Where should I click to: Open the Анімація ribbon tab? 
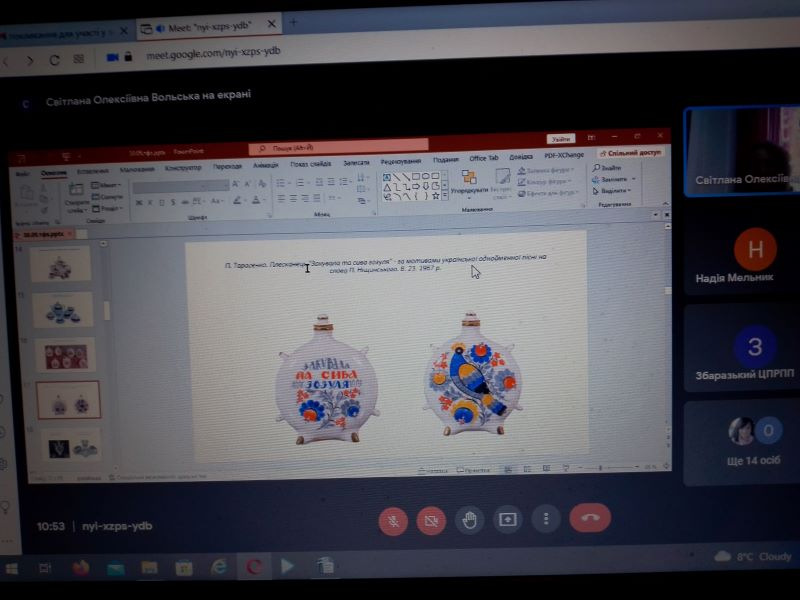[265, 165]
